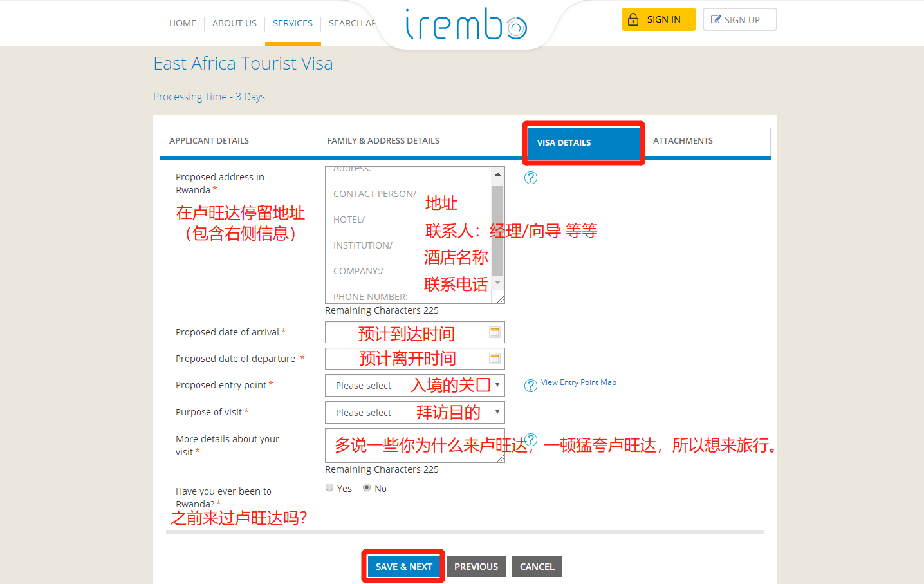Click the pencil icon on Sign Up

pos(716,19)
